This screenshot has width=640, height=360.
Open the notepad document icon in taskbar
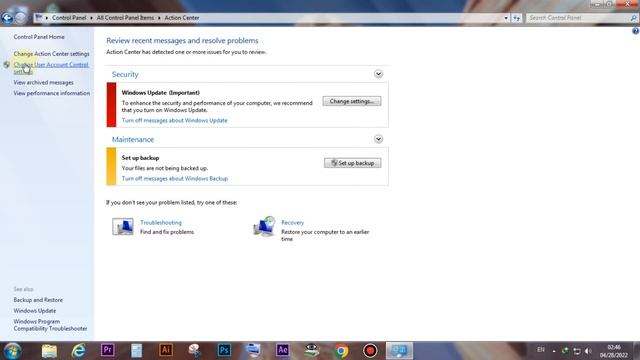click(x=137, y=351)
